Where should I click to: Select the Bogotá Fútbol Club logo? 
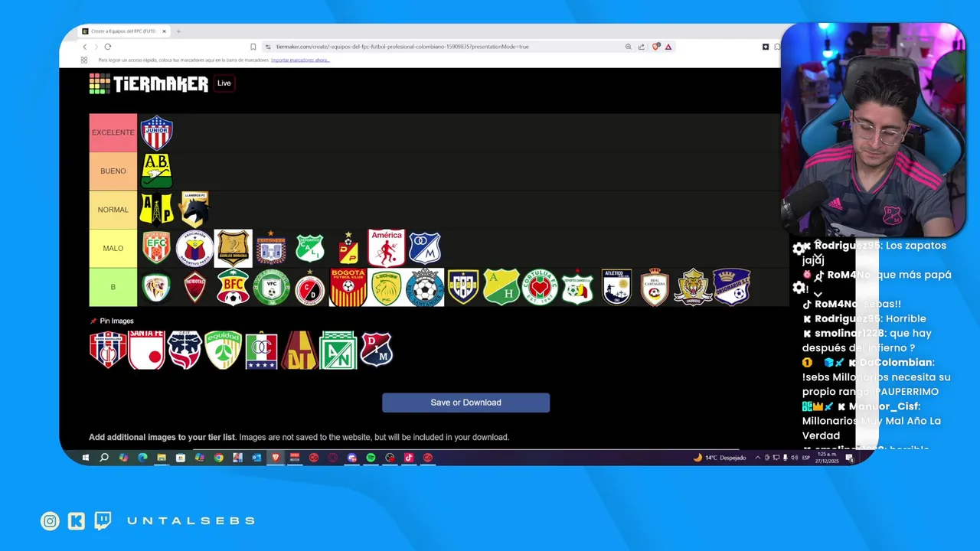tap(348, 287)
